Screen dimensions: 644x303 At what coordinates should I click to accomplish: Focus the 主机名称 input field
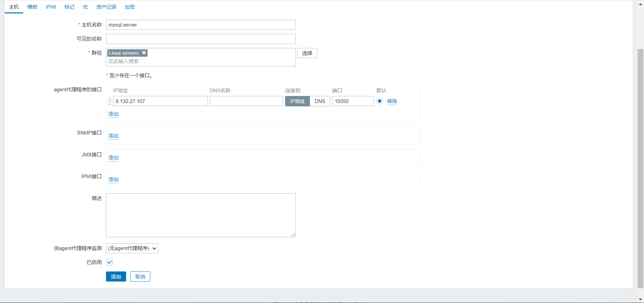click(x=201, y=25)
